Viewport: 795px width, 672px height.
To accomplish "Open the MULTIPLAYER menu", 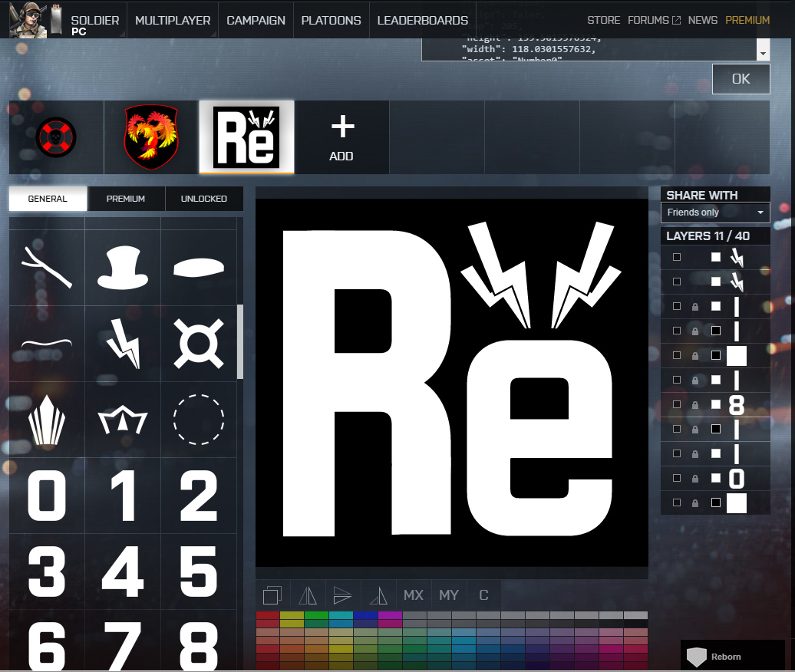I will pyautogui.click(x=173, y=20).
